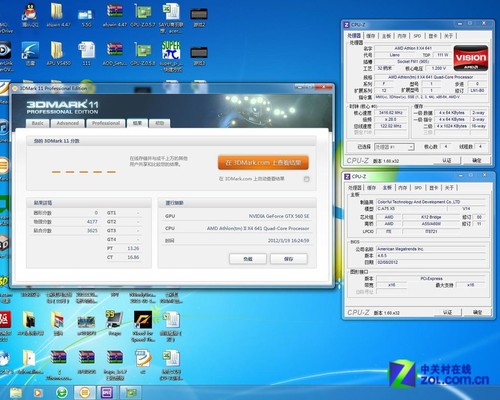Click the PT value 13.26
500x400 pixels.
(x=133, y=248)
